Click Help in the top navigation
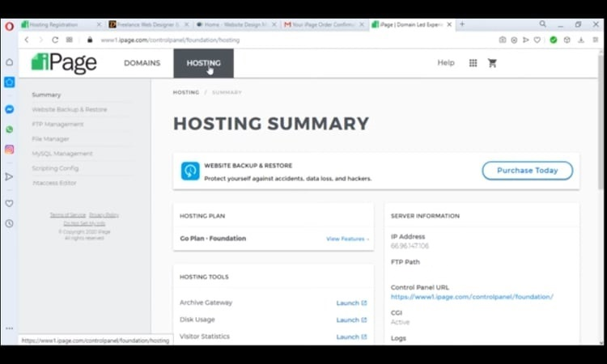The image size is (607, 364). (446, 62)
